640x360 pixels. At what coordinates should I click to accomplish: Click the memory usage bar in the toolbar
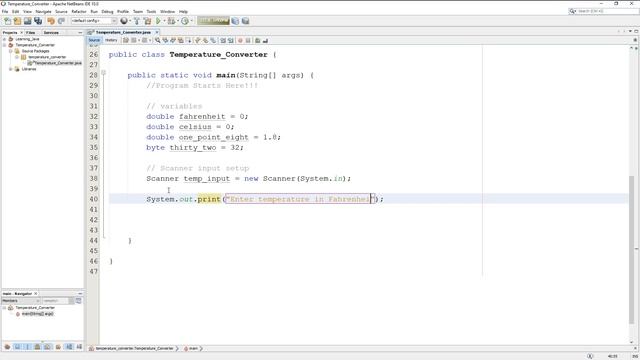213,21
